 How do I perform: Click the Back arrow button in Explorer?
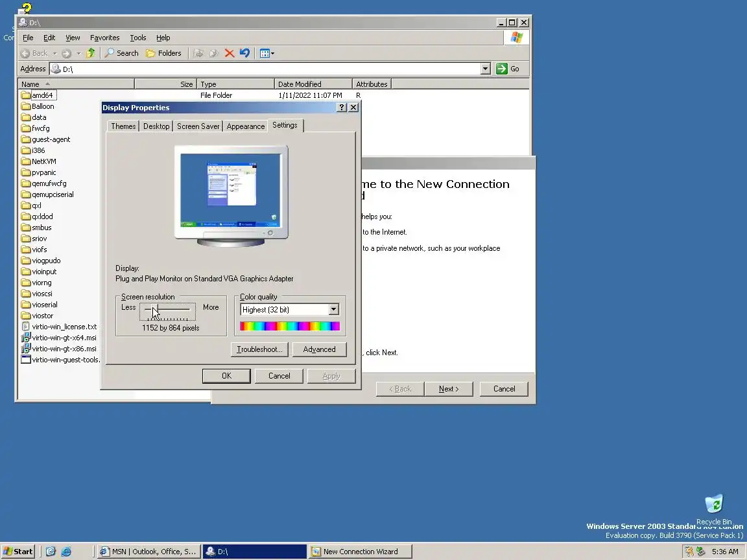(34, 53)
